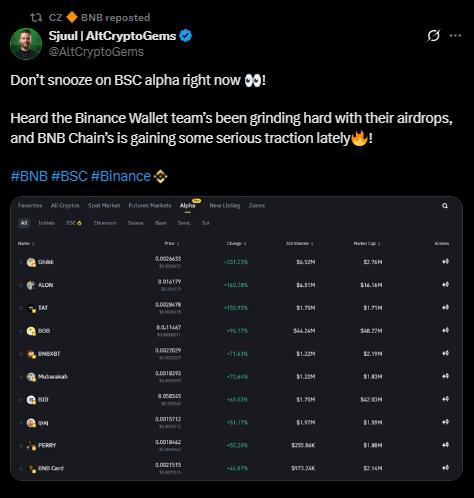Image resolution: width=474 pixels, height=498 pixels.
Task: Open the #BNB hashtag link
Action: point(29,176)
